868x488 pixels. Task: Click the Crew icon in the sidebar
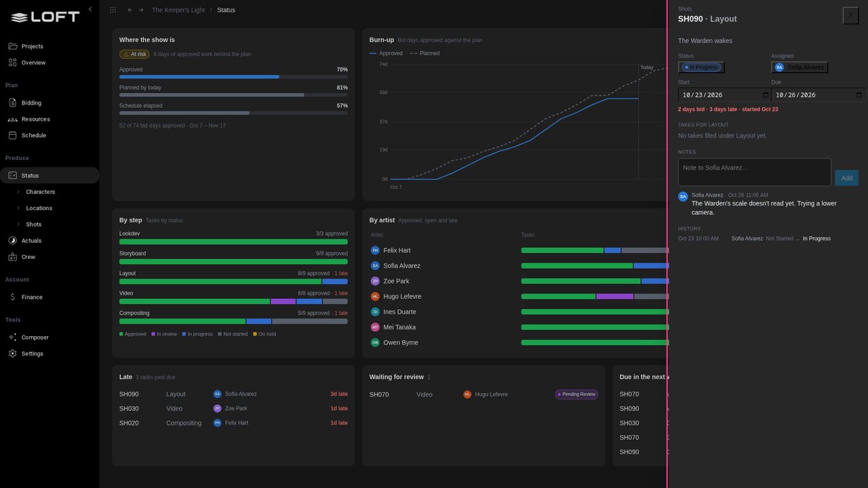13,257
